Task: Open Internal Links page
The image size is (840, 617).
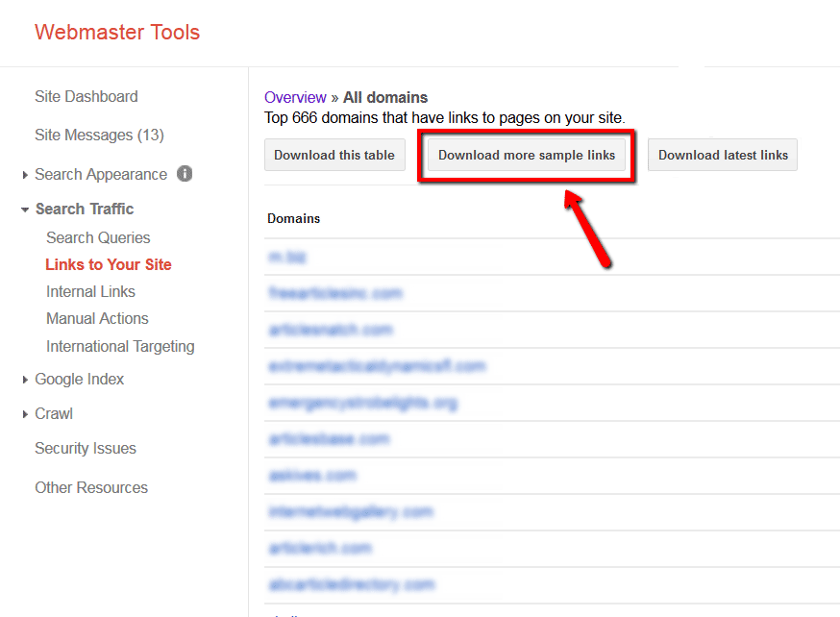Action: 90,291
